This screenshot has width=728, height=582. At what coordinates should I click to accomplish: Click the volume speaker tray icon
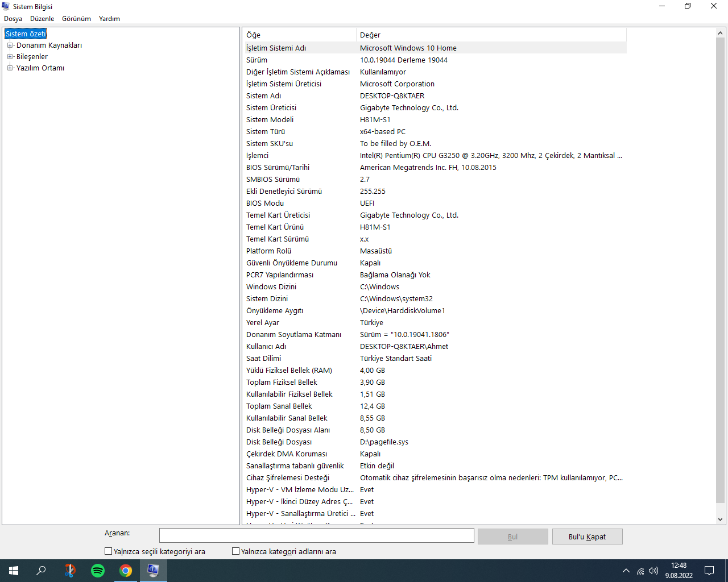(653, 571)
